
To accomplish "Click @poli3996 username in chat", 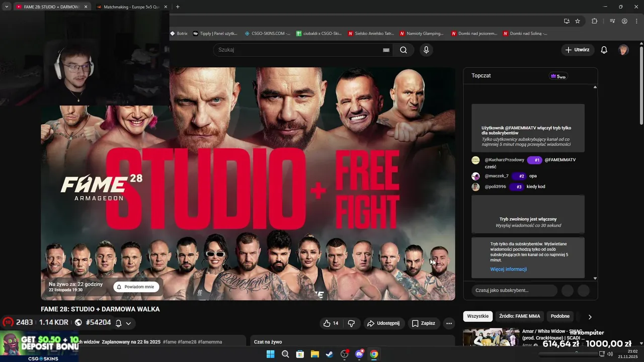I will pyautogui.click(x=496, y=187).
